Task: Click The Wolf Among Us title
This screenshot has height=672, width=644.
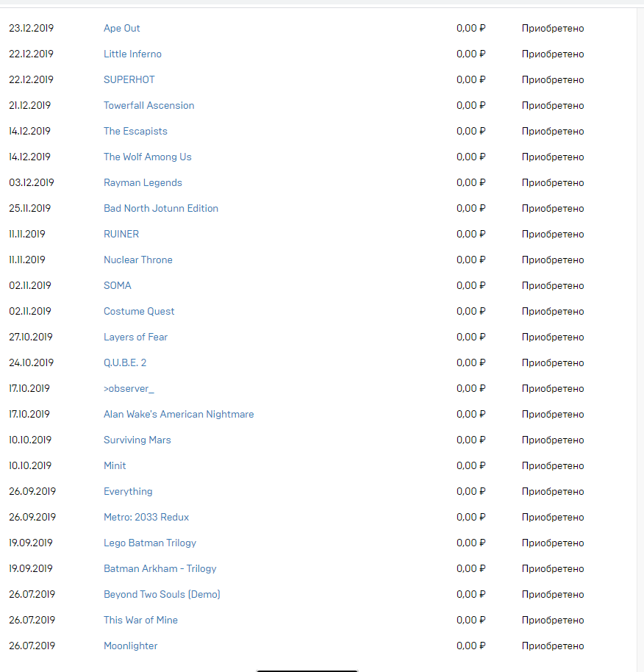Action: (147, 157)
